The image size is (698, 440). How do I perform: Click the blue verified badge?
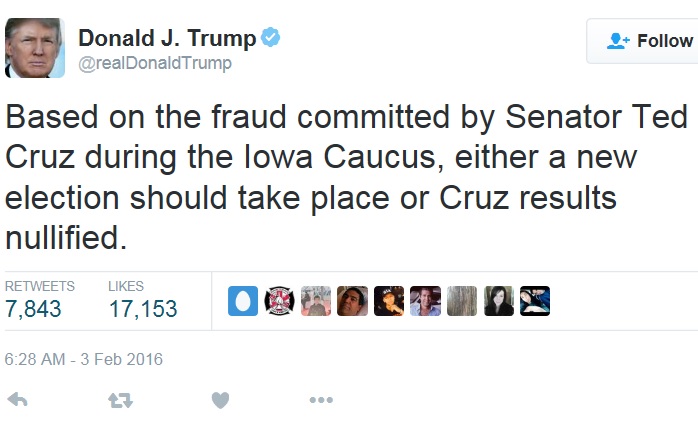click(x=271, y=38)
